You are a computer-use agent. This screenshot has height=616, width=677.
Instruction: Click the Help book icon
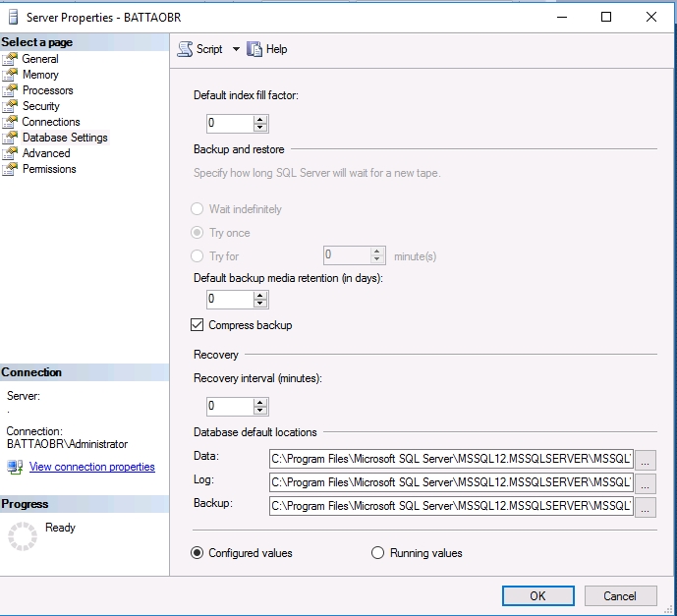[254, 49]
